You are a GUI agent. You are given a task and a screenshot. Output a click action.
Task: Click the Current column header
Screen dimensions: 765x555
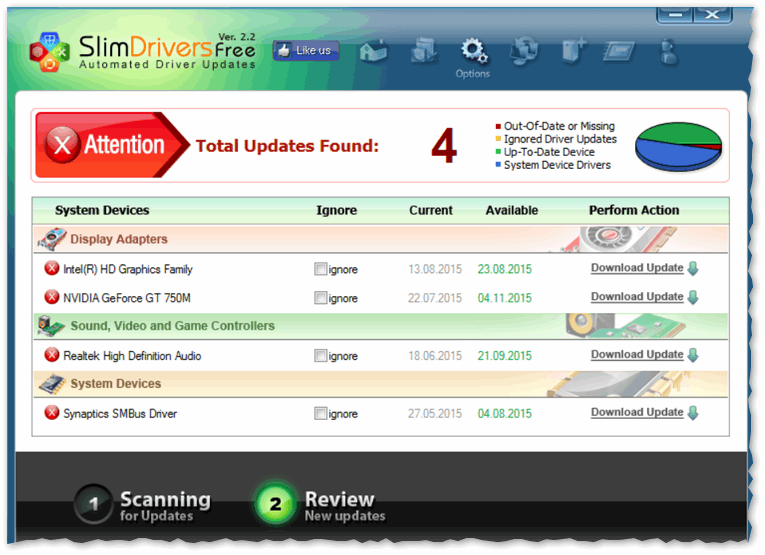[431, 210]
